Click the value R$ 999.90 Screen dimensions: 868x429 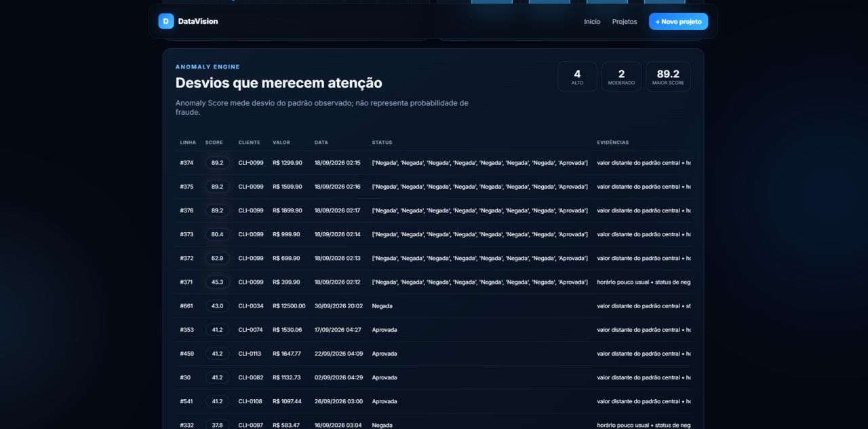pyautogui.click(x=286, y=234)
